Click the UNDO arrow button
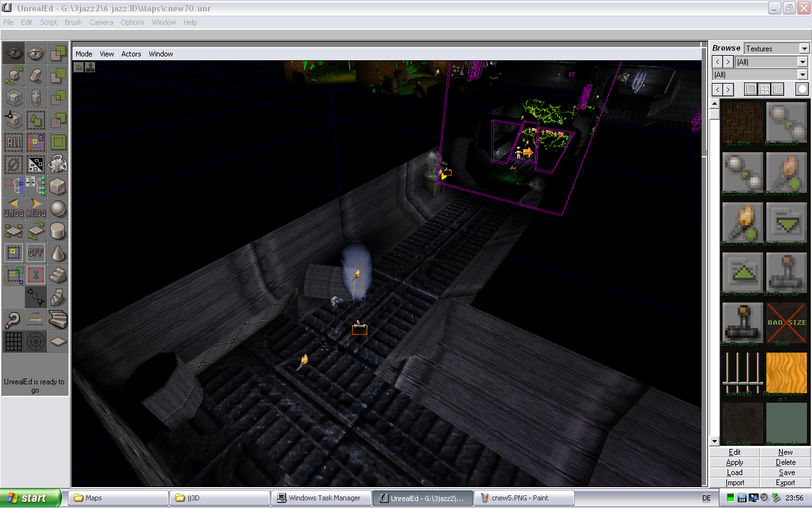Screen dimensions: 812x508 tap(14, 209)
